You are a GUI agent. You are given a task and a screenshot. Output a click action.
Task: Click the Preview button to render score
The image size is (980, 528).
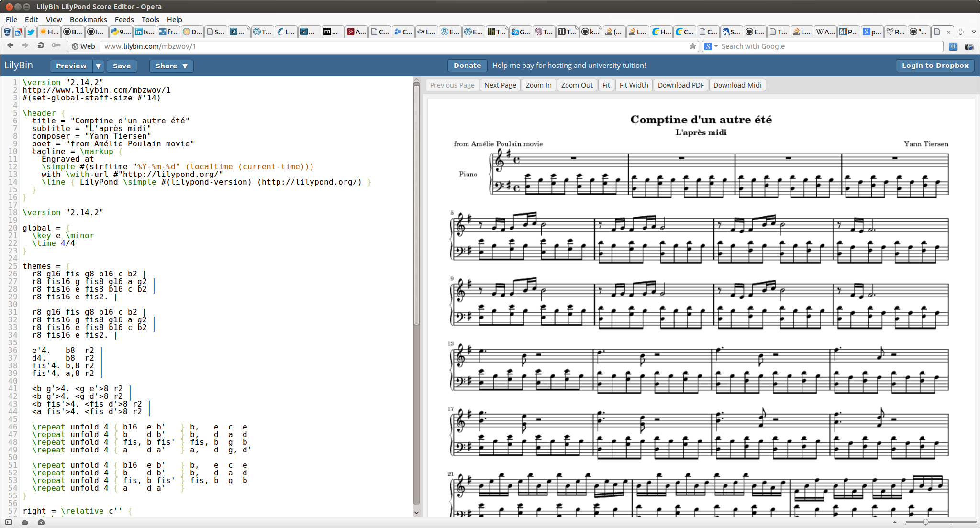pyautogui.click(x=71, y=65)
